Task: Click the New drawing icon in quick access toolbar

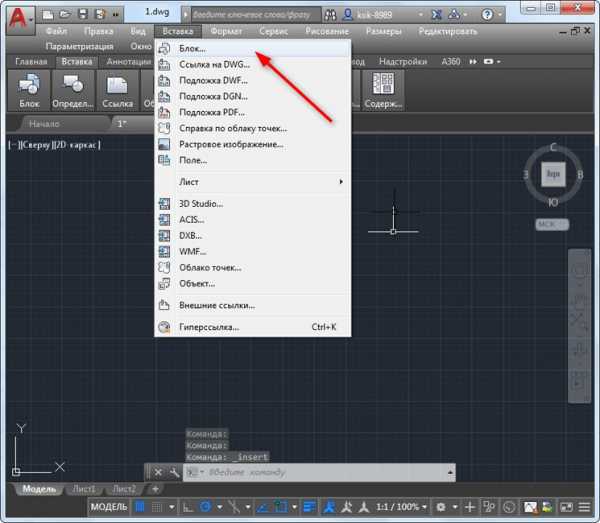Action: 48,15
